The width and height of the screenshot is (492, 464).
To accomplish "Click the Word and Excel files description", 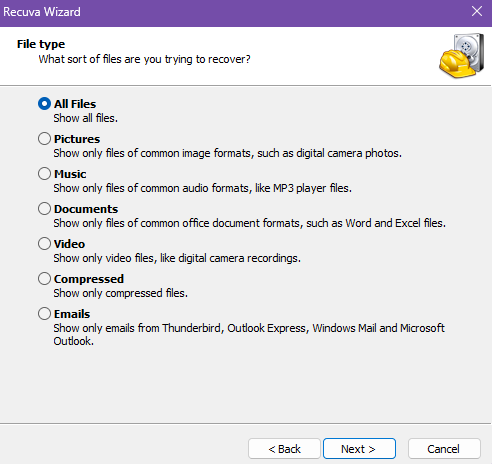I will [249, 223].
